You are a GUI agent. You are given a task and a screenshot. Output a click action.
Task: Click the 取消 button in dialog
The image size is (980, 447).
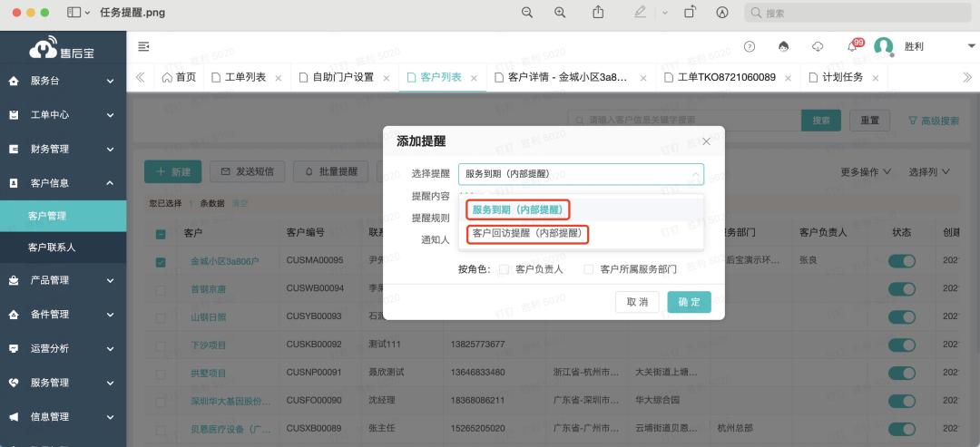pyautogui.click(x=637, y=302)
